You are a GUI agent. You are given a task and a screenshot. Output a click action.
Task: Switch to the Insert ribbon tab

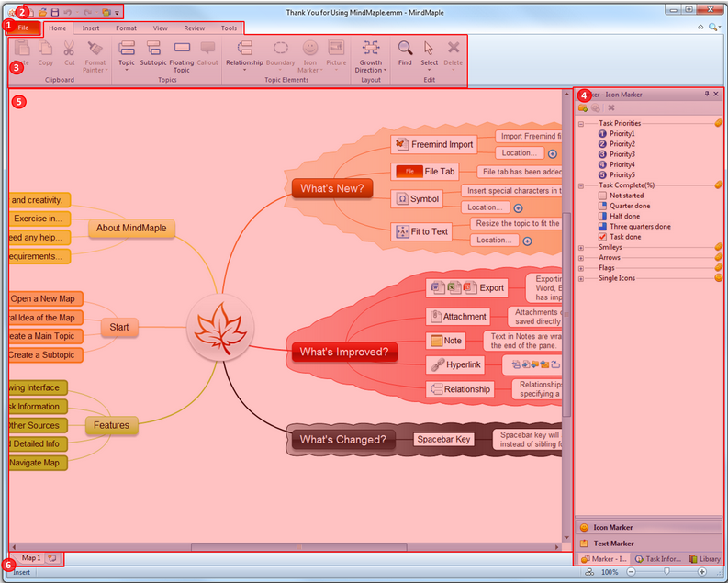pos(91,28)
